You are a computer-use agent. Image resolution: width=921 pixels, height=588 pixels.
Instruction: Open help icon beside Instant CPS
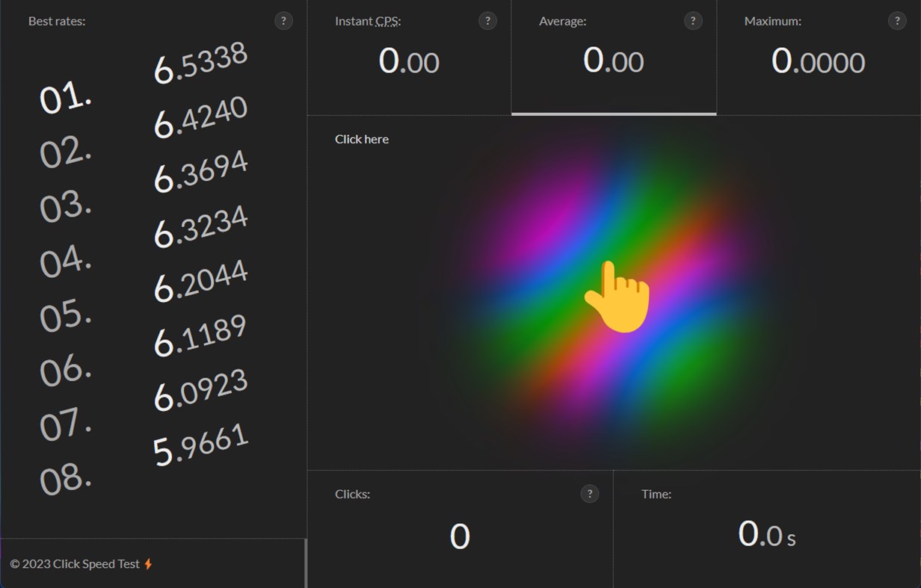point(487,21)
